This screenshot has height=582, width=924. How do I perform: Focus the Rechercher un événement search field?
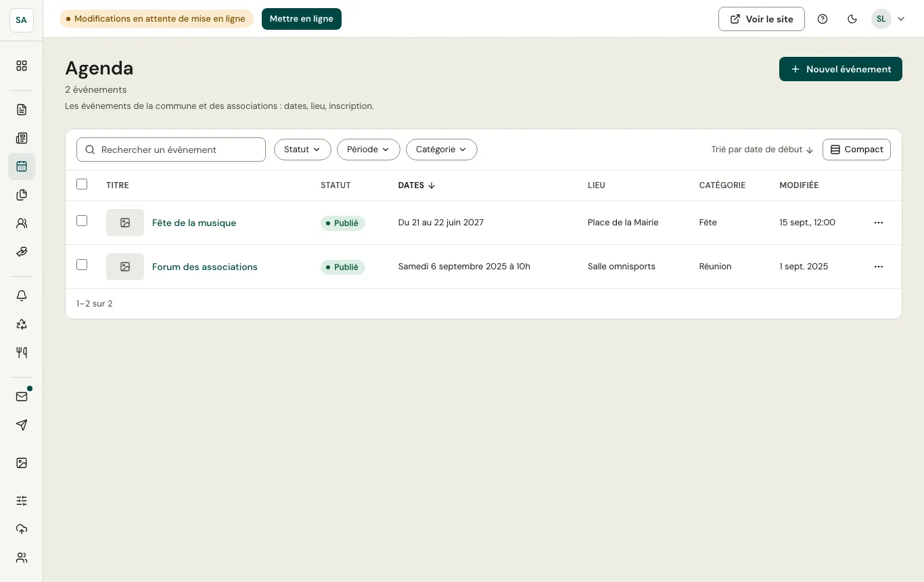tap(171, 150)
